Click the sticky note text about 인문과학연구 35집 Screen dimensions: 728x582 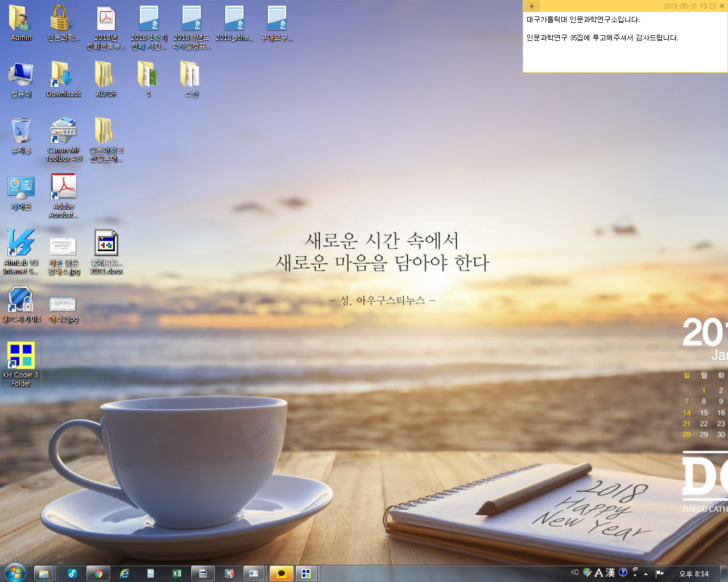(602, 38)
